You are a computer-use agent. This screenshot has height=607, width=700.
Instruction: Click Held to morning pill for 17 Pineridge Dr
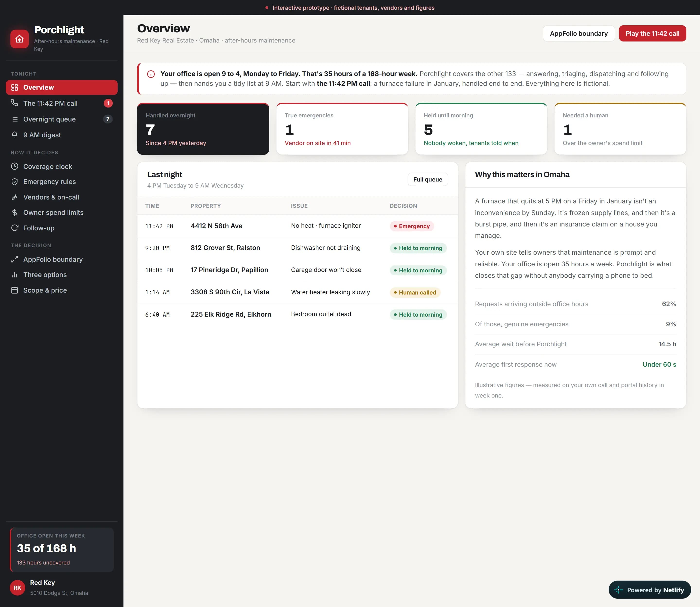[x=418, y=270]
